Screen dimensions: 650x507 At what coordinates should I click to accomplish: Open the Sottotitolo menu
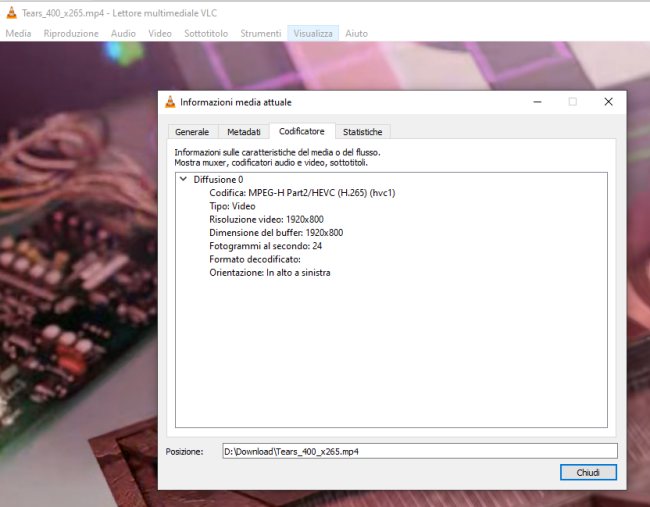206,34
